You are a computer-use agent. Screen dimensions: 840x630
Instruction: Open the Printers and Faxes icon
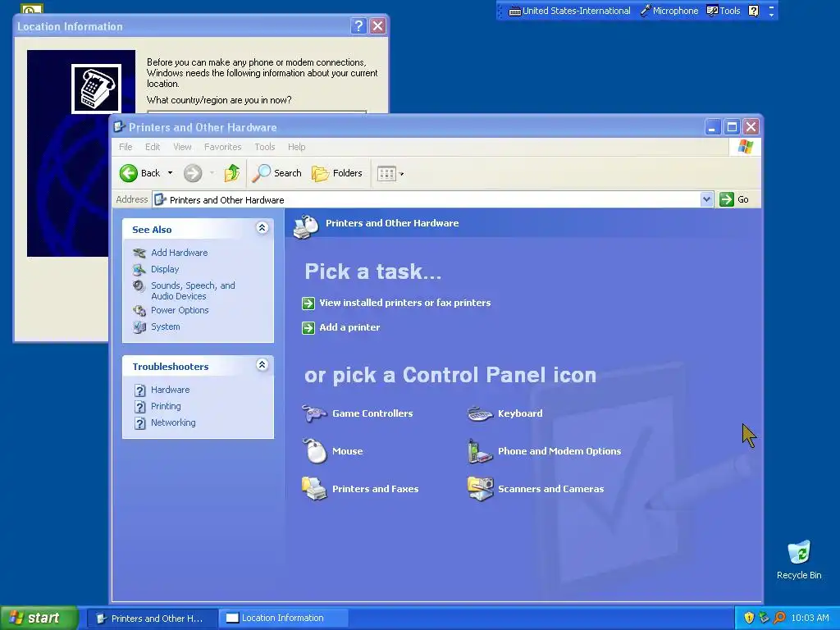click(314, 488)
